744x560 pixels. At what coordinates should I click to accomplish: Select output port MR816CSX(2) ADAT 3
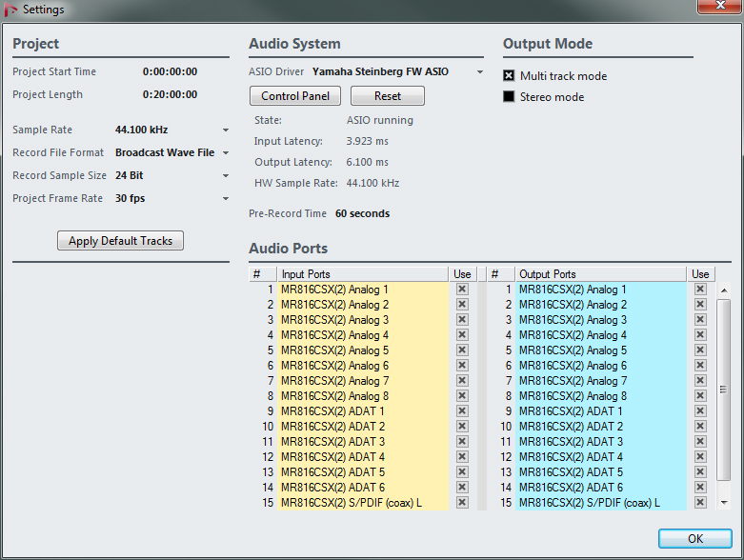pos(601,442)
